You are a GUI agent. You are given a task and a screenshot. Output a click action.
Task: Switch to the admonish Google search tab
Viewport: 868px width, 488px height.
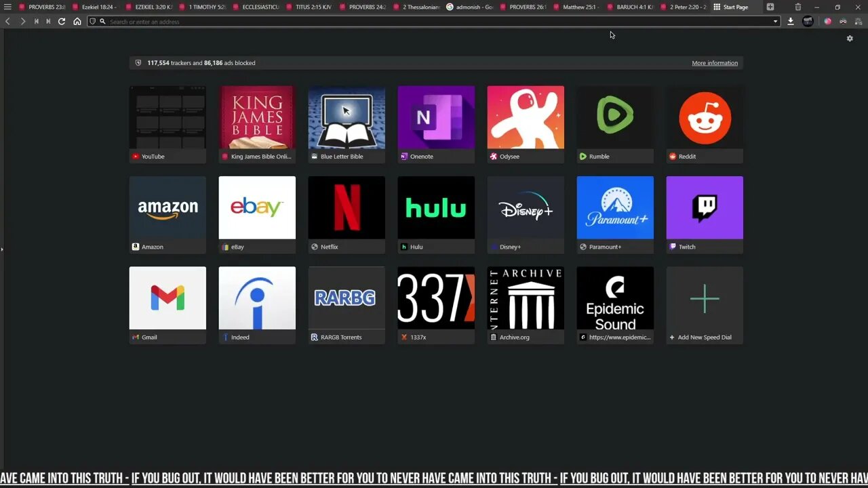(x=470, y=7)
